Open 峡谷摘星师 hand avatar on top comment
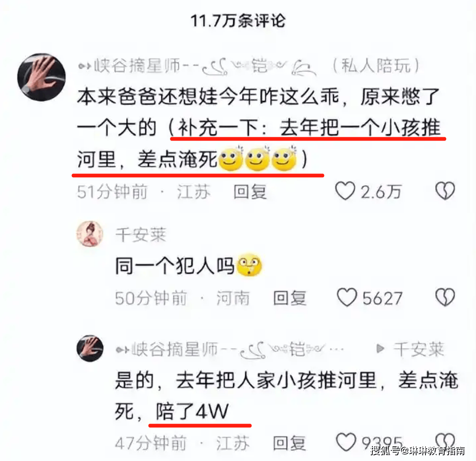 click(x=42, y=77)
